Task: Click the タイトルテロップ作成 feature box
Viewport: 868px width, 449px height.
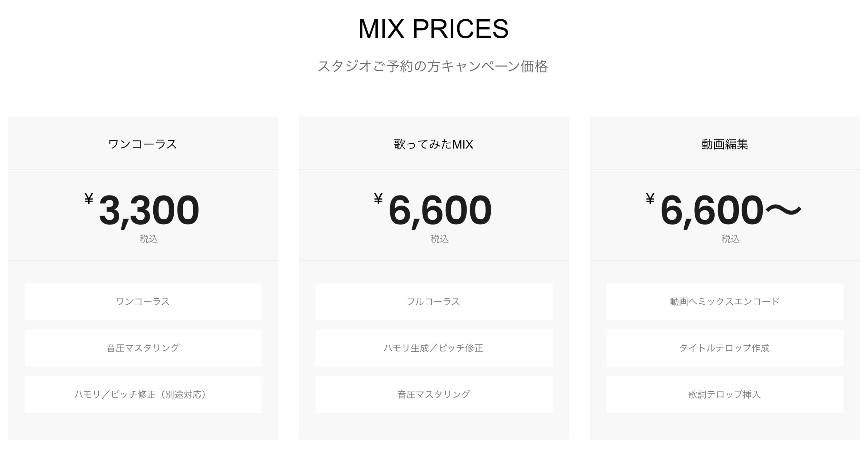Action: (725, 348)
